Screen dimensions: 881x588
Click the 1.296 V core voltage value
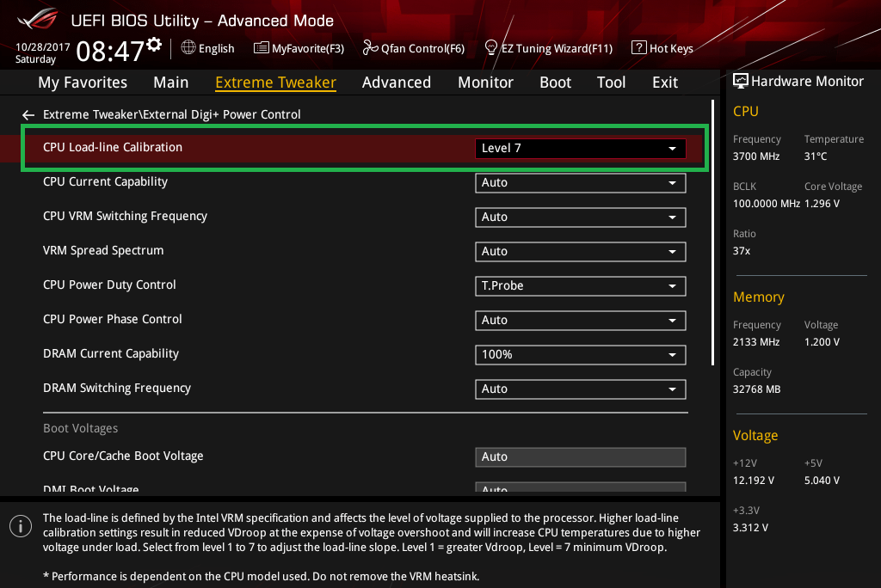click(x=822, y=204)
